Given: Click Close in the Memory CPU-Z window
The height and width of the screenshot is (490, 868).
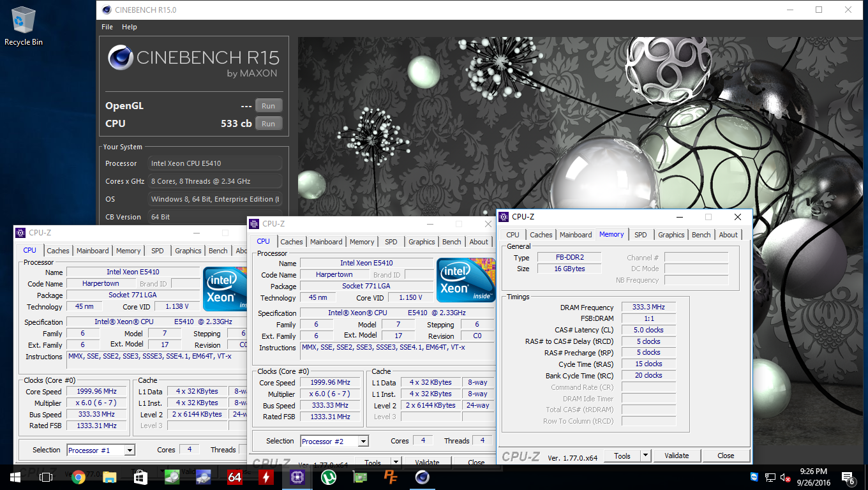Looking at the screenshot, I should coord(726,456).
